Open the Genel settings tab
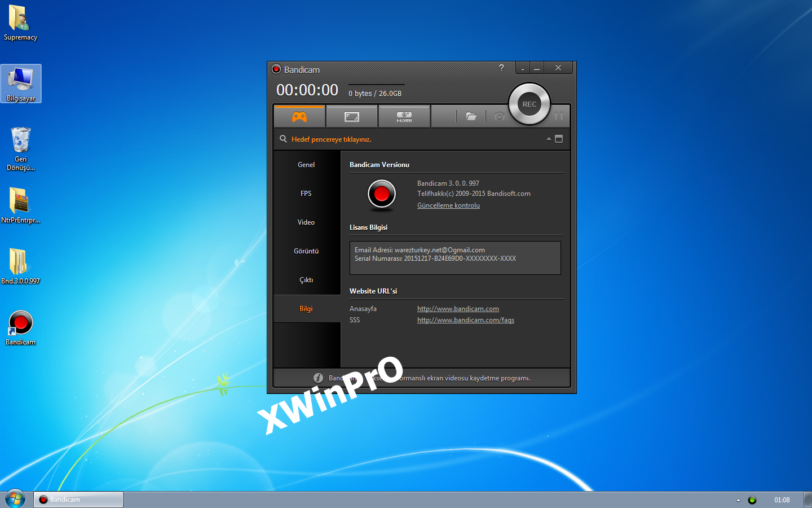 (306, 165)
